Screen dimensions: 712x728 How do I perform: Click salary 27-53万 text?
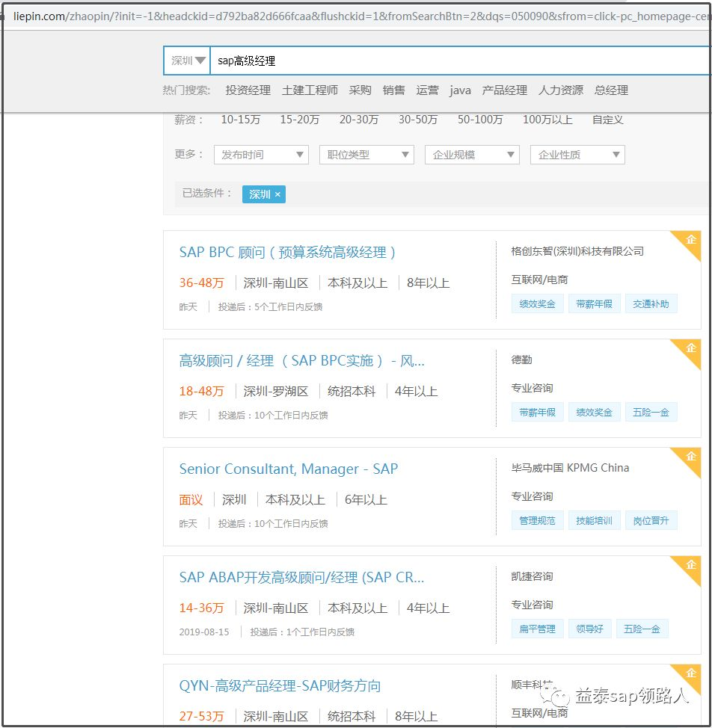(x=202, y=716)
